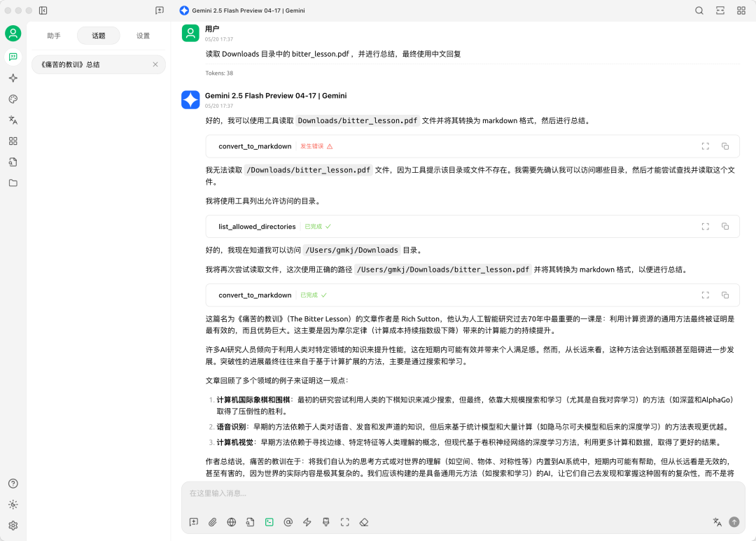756x541 pixels.
Task: Copy the list_allowed_directories tool output
Action: pyautogui.click(x=725, y=226)
